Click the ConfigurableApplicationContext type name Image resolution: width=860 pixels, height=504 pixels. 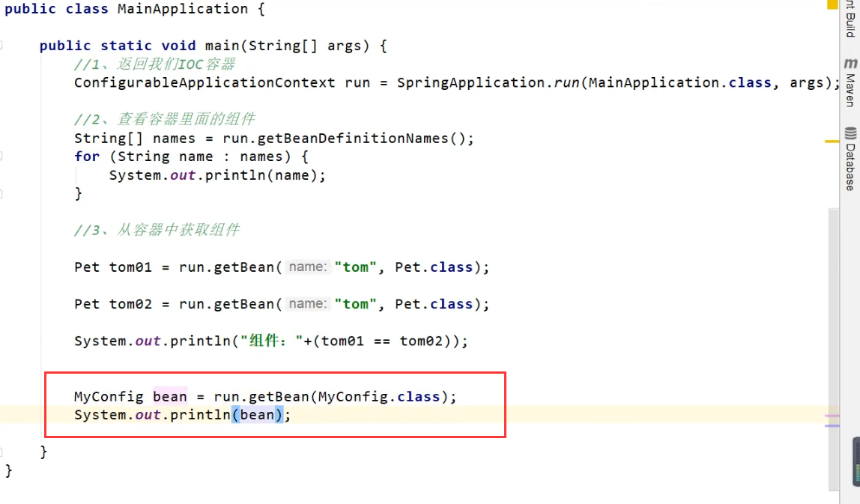click(x=205, y=83)
